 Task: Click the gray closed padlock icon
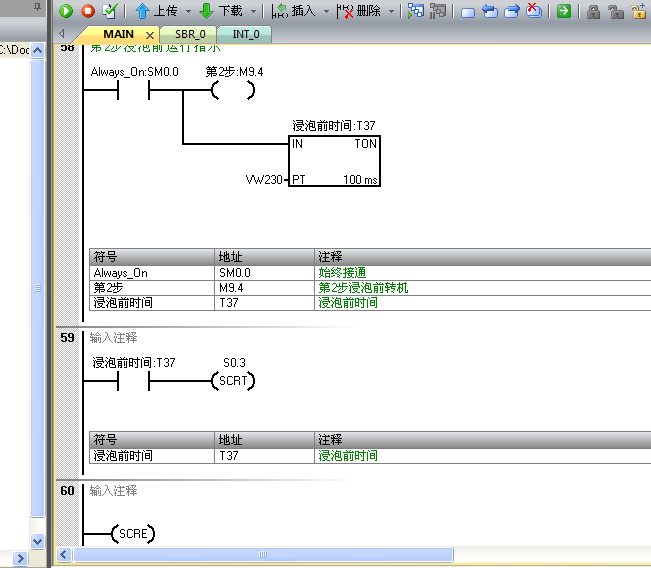593,12
